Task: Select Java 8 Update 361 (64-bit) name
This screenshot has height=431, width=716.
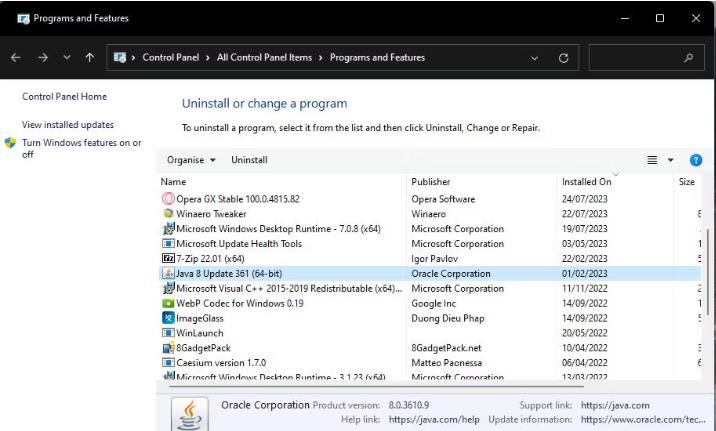Action: (229, 273)
